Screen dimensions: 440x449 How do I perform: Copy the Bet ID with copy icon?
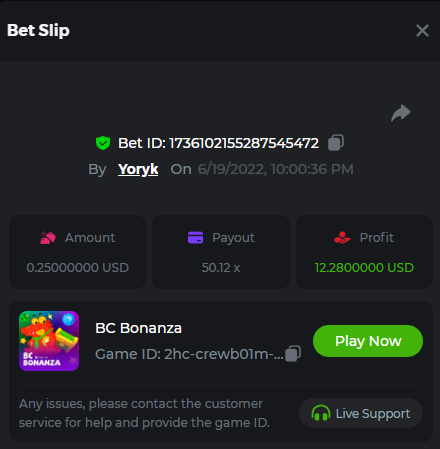336,143
